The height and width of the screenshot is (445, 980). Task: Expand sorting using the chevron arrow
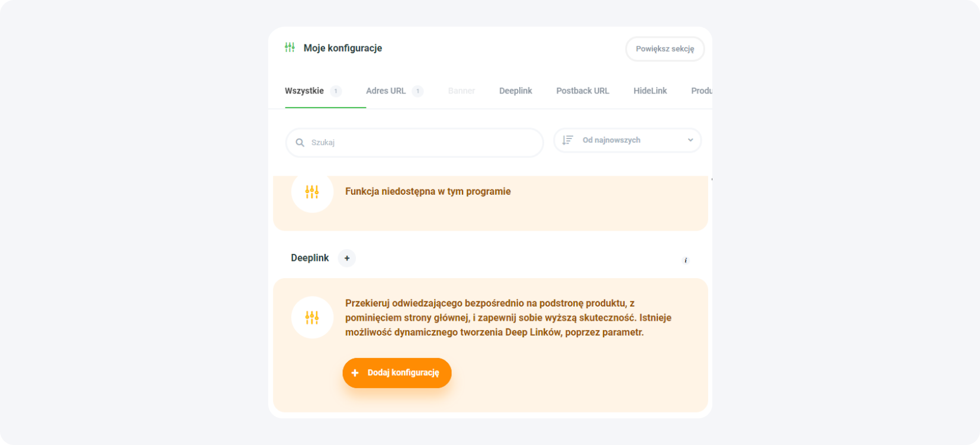690,140
